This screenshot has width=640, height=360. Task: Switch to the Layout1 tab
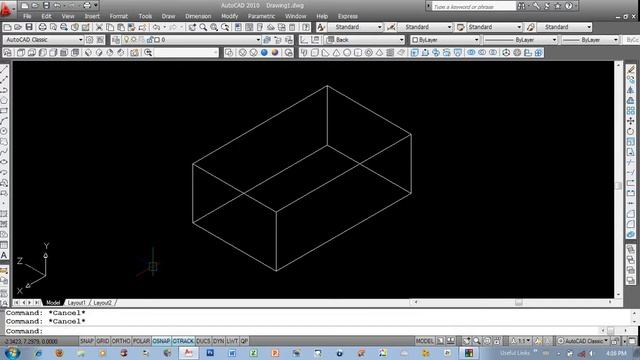77,303
